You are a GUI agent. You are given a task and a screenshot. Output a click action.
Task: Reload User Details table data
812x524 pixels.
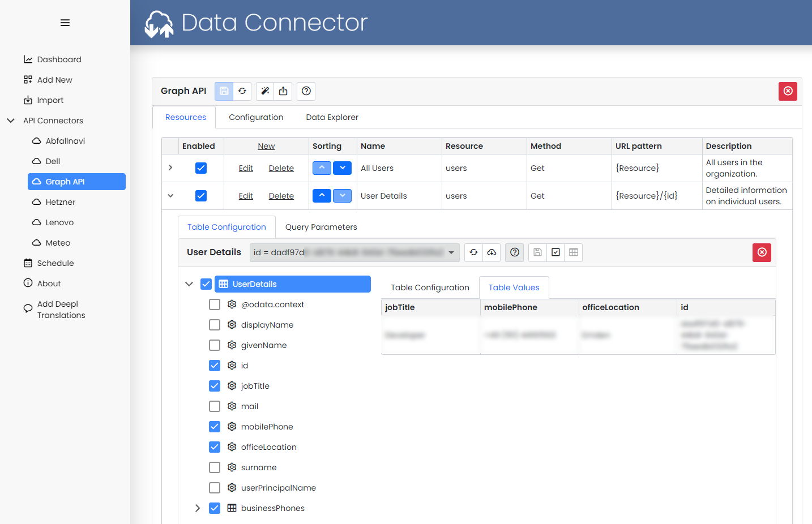(473, 252)
